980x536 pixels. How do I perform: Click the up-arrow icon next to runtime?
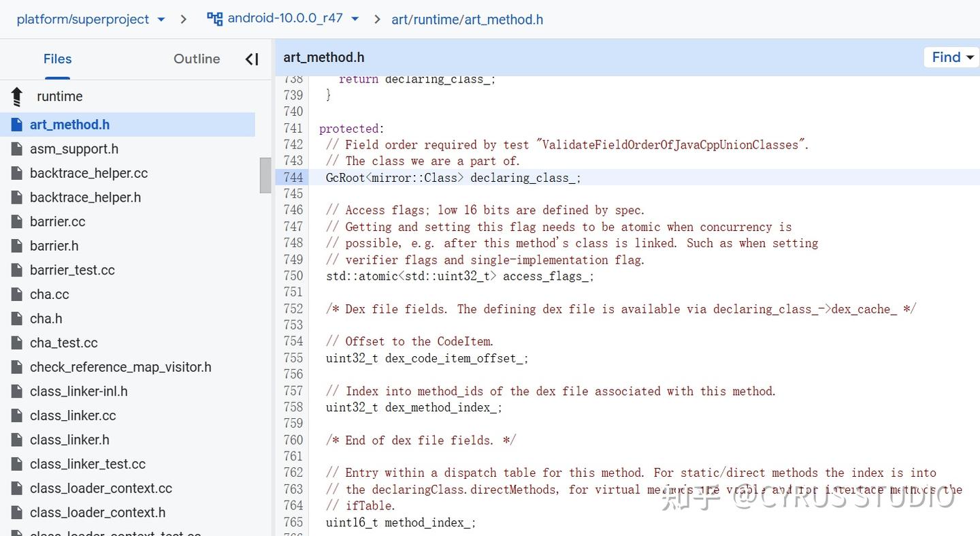click(16, 96)
